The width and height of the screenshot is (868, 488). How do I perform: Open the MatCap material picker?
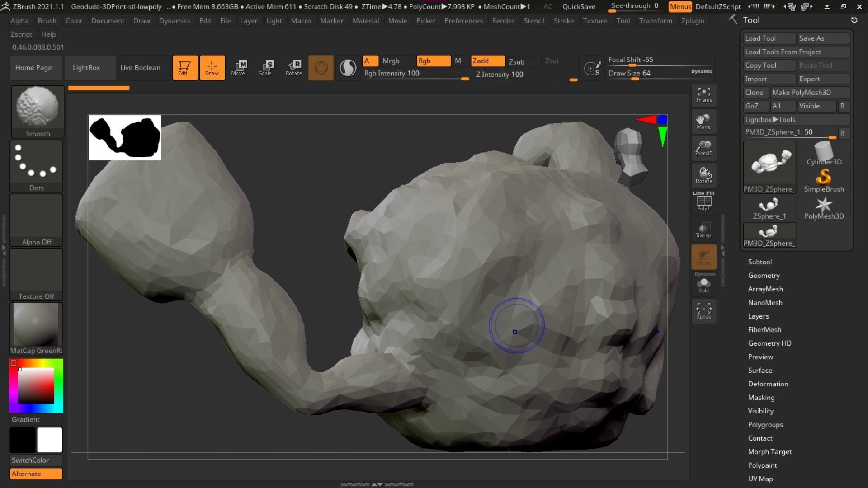click(x=37, y=328)
